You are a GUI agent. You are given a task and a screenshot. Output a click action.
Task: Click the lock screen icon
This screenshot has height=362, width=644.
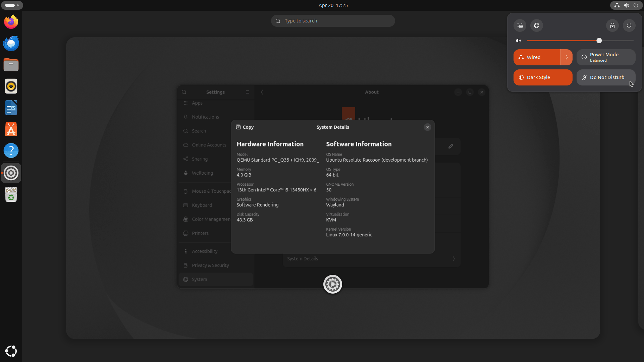612,25
